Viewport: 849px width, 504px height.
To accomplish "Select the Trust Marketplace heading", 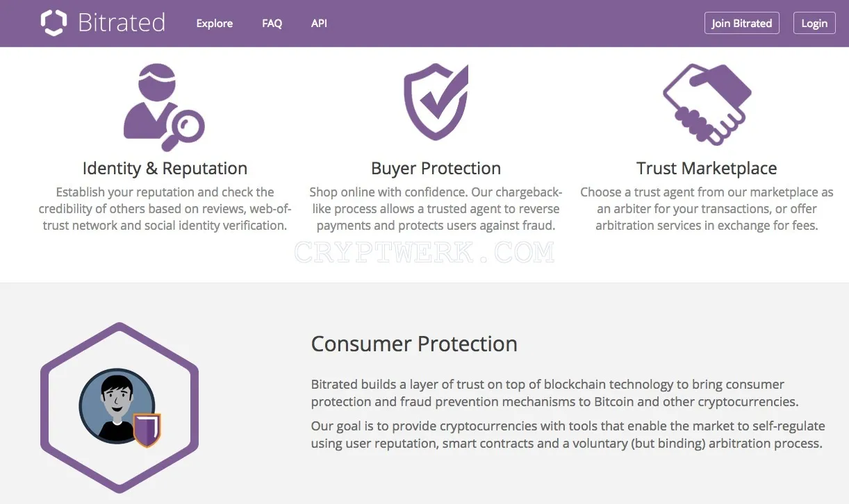I will coord(707,169).
